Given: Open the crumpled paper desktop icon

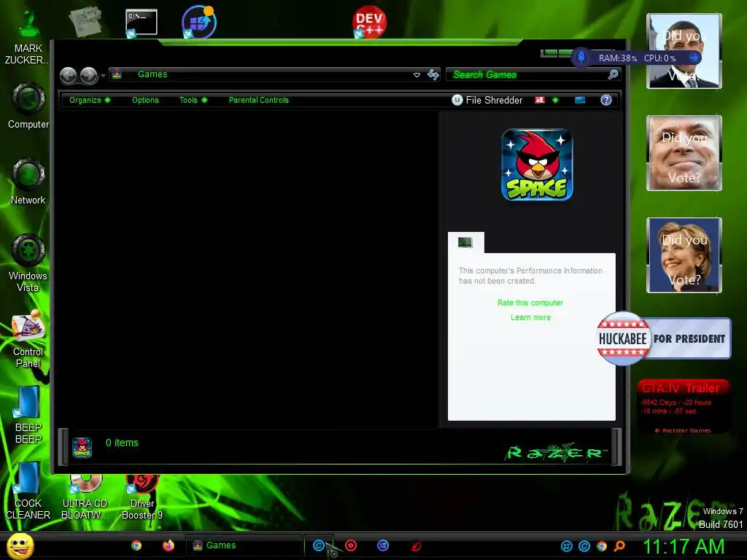Looking at the screenshot, I should (85, 21).
